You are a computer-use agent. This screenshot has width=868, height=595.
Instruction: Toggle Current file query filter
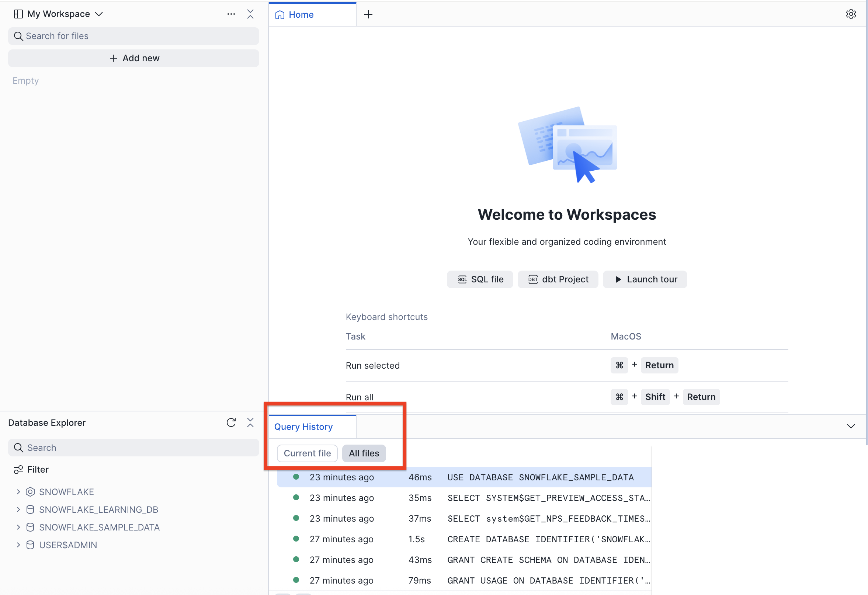tap(307, 453)
